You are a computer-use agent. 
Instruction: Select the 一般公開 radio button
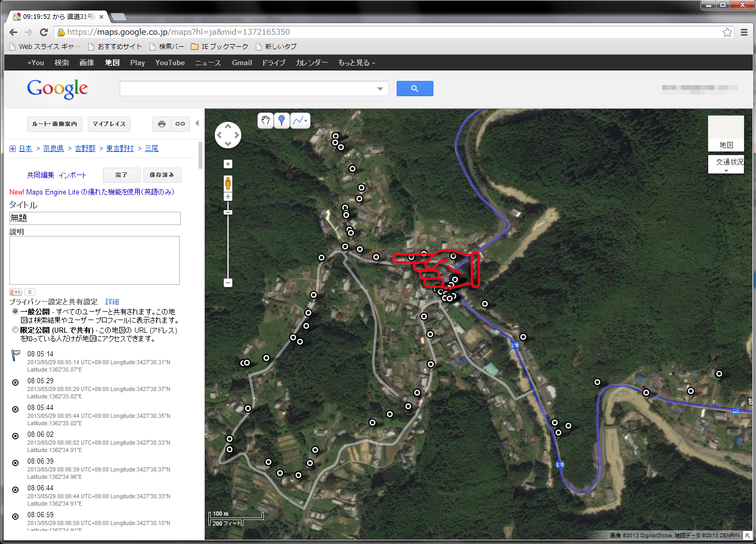15,311
